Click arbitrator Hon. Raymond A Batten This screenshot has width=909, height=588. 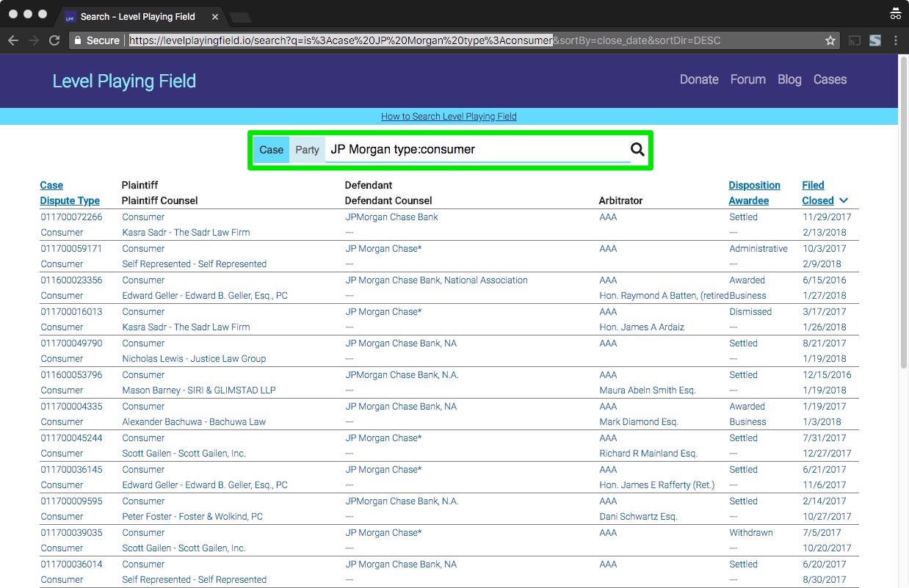pyautogui.click(x=664, y=296)
